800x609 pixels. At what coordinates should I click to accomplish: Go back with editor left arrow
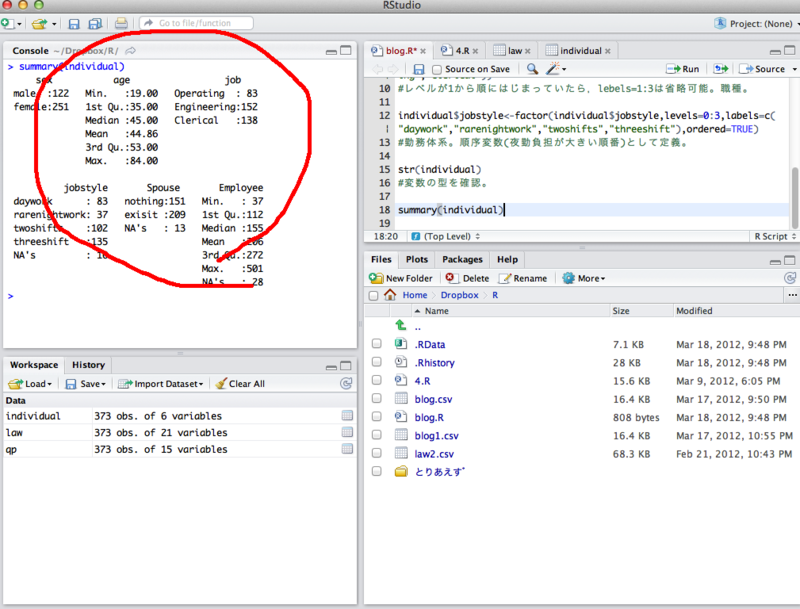pos(378,69)
